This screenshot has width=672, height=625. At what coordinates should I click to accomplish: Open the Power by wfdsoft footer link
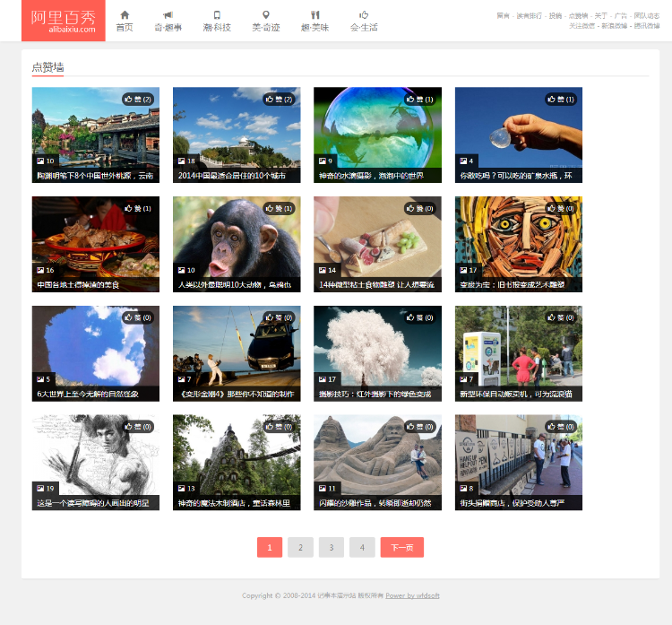(412, 595)
